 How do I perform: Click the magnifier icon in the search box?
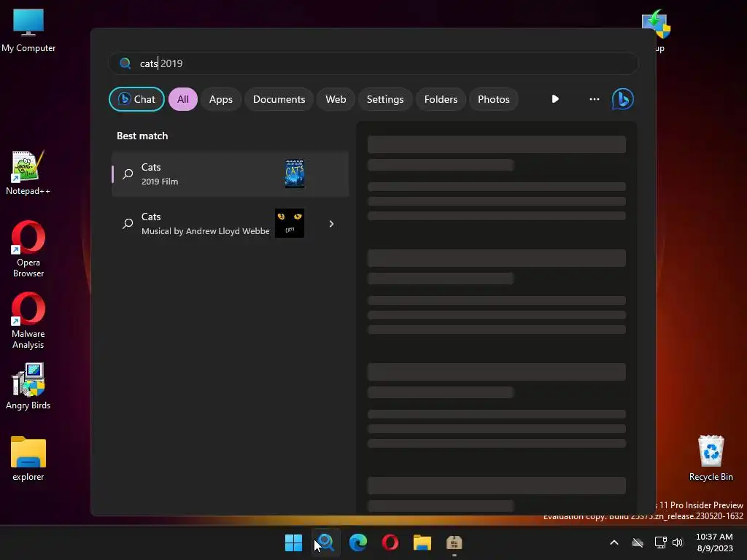click(x=125, y=63)
